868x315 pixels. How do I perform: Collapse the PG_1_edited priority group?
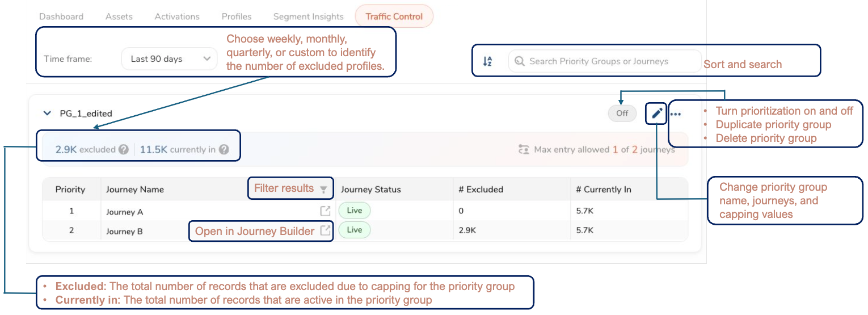point(48,114)
